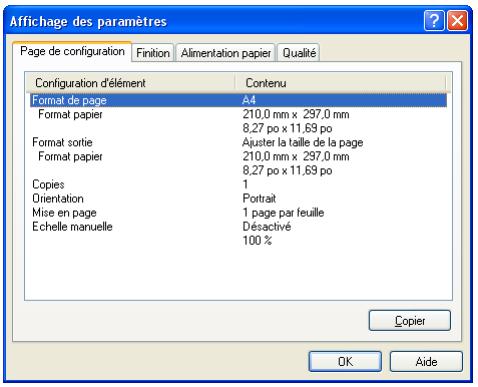Switch to the Finition tab
The image size is (478, 387).
tap(153, 53)
